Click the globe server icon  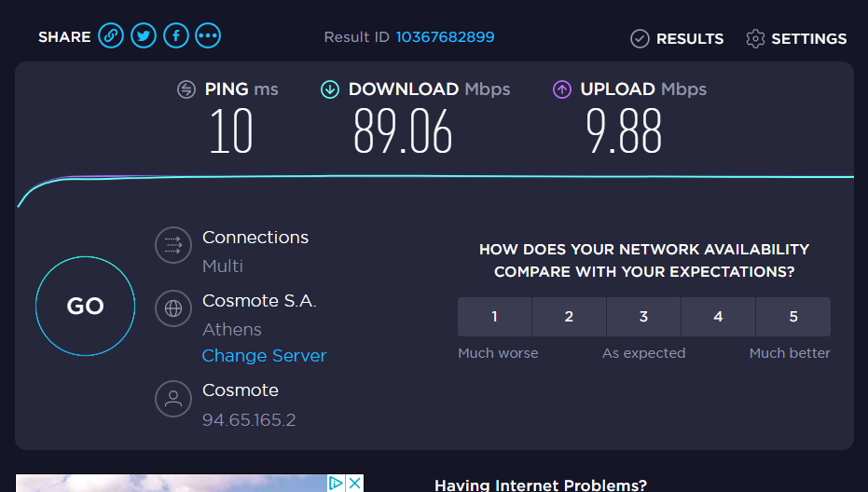(173, 308)
